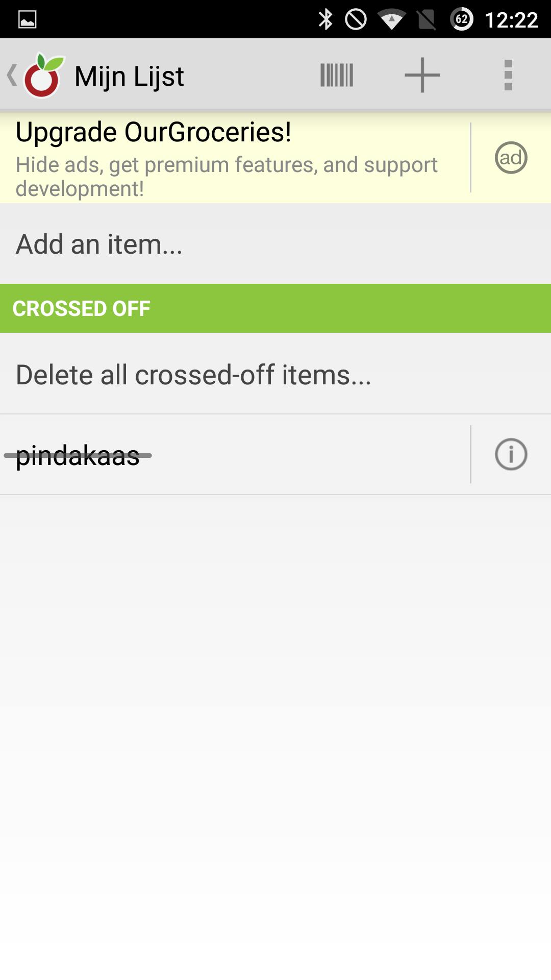Tap the Add an item field
551x980 pixels.
click(99, 244)
